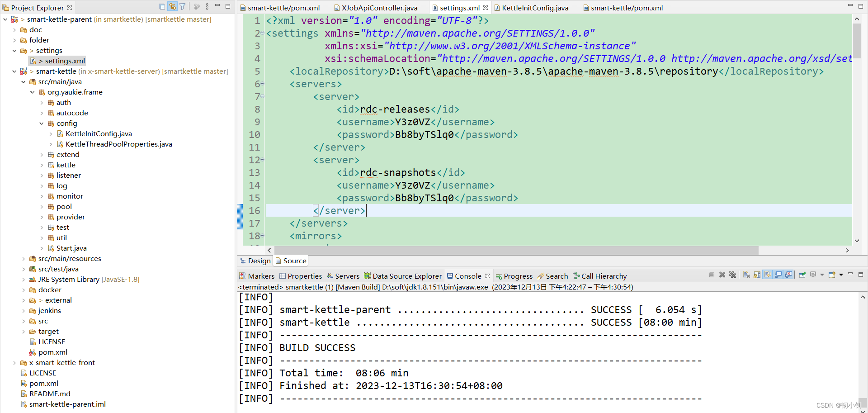This screenshot has height=413, width=868.
Task: Open the Open Console dropdown arrow
Action: [841, 275]
